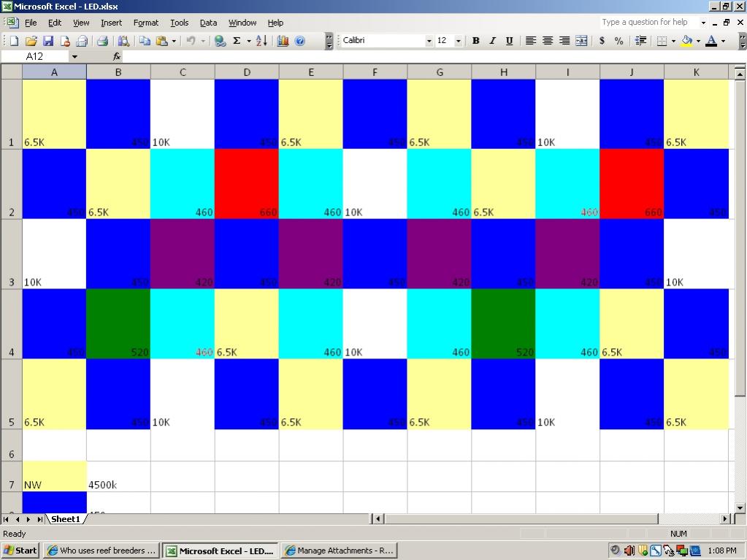The width and height of the screenshot is (747, 560).
Task: Click the AutoSum sigma icon
Action: click(x=237, y=41)
